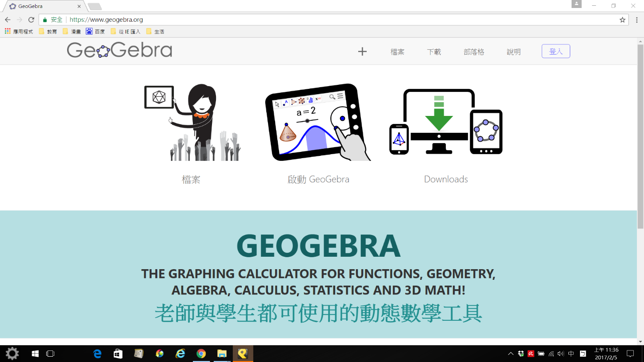This screenshot has height=362, width=644.
Task: Click the Dropbox tray icon
Action: pos(521,354)
